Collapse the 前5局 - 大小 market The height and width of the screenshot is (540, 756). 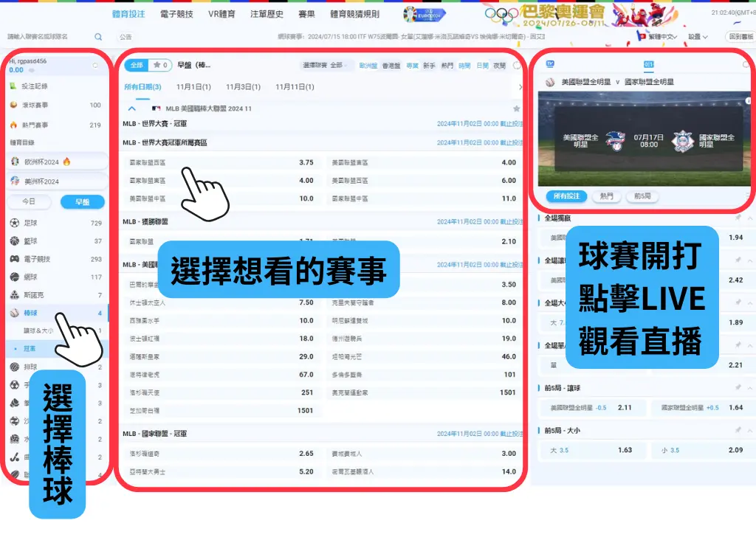750,430
